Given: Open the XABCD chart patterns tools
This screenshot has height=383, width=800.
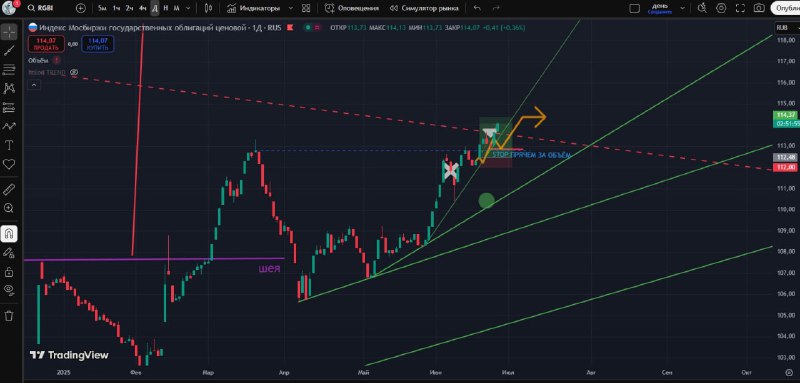Looking at the screenshot, I should [9, 88].
